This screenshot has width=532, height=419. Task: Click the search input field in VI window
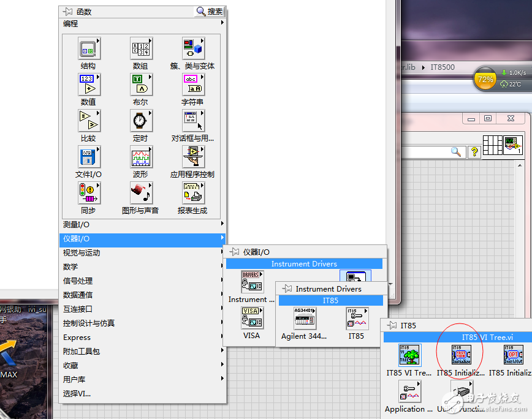coord(432,151)
